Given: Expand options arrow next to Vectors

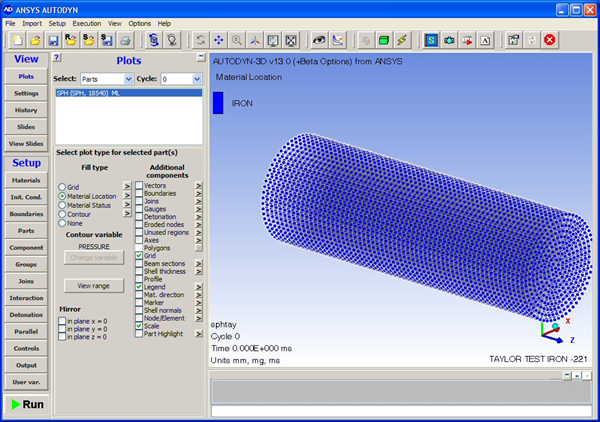Looking at the screenshot, I should coord(198,185).
